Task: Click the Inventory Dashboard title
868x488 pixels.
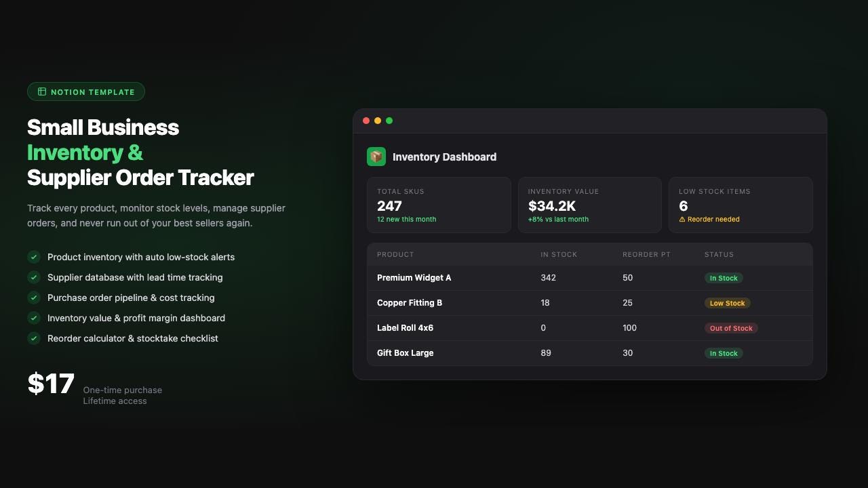Action: [x=445, y=157]
